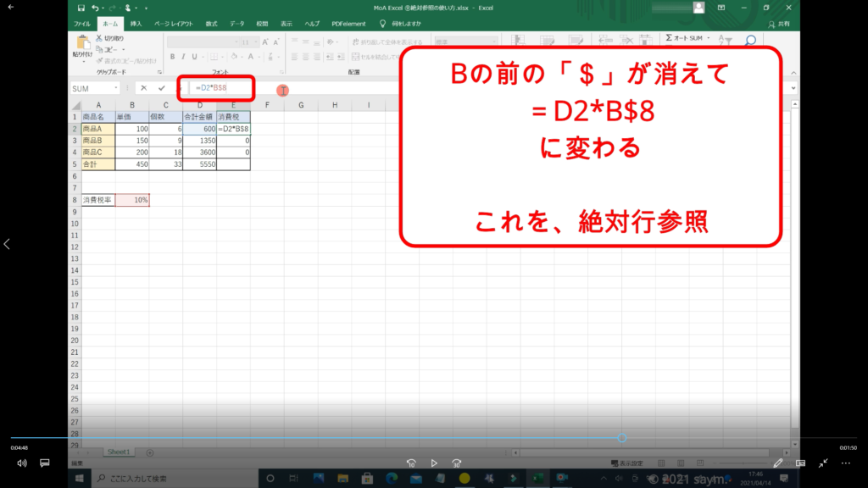868x488 pixels.
Task: Toggle italic formatting in Font group
Action: click(x=183, y=57)
